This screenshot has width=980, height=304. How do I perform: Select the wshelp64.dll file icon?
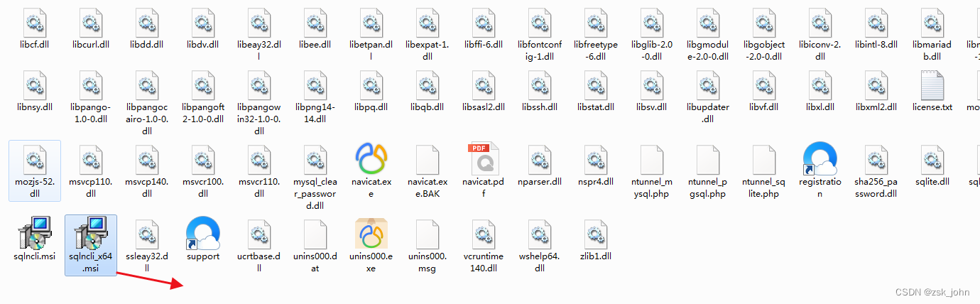[540, 234]
